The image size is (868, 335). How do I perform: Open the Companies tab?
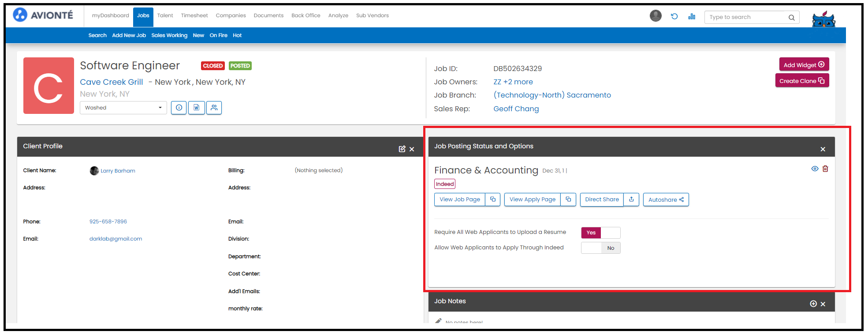pyautogui.click(x=231, y=15)
